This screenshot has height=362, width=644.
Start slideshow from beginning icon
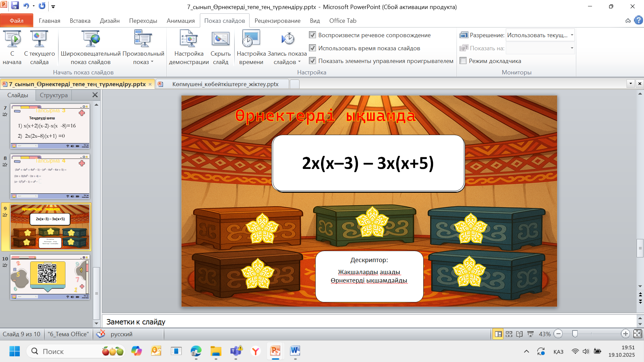12,39
